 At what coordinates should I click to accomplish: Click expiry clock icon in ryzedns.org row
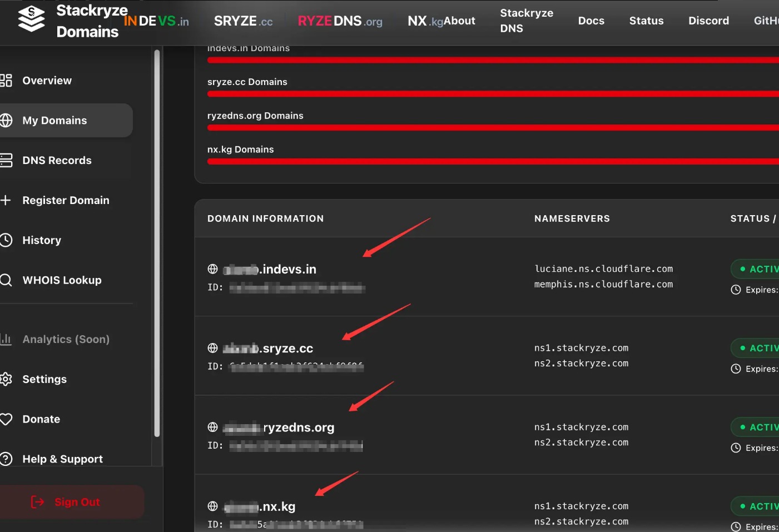[736, 448]
